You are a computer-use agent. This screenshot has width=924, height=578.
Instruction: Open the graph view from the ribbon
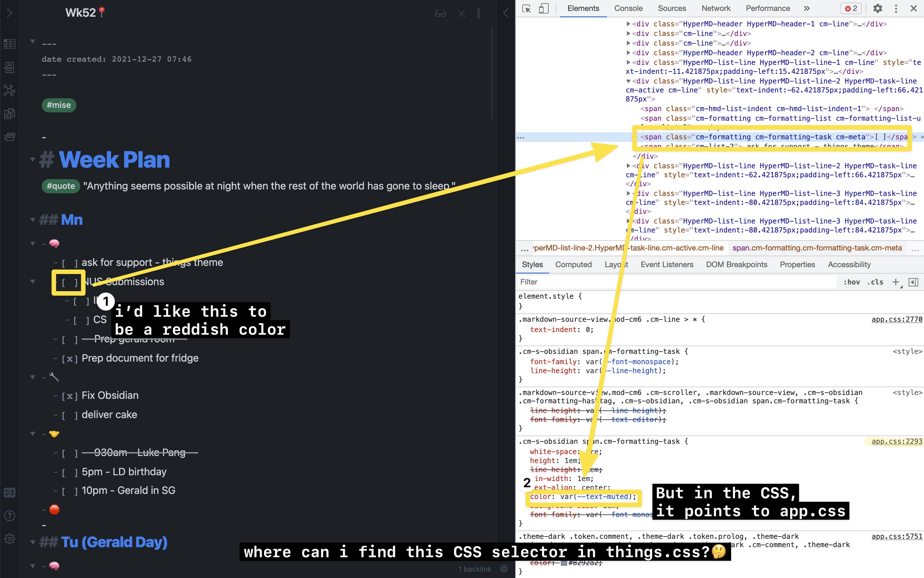(x=10, y=91)
